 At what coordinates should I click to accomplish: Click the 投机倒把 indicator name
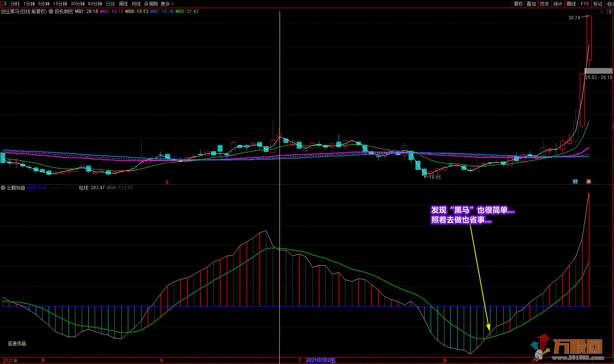point(64,11)
